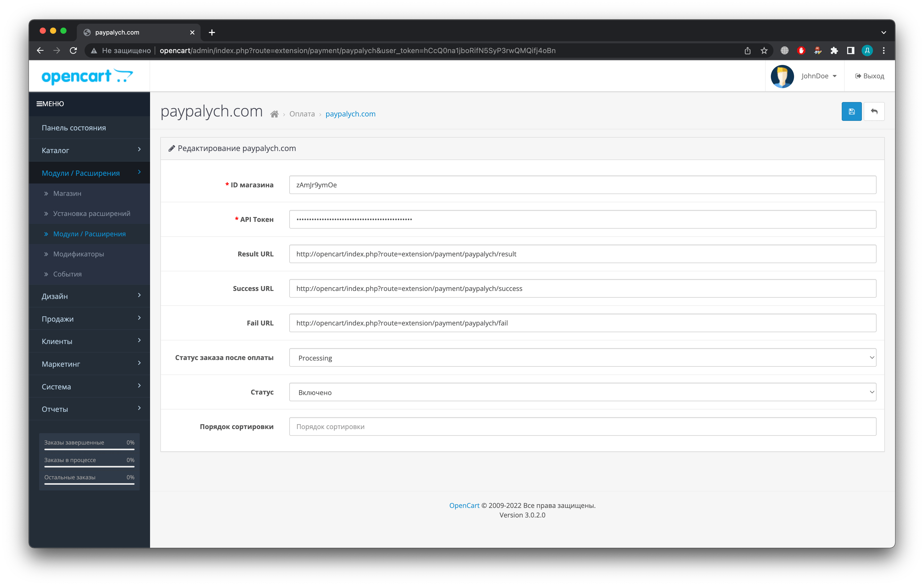
Task: Open the browser extensions puzzle icon
Action: pos(834,50)
